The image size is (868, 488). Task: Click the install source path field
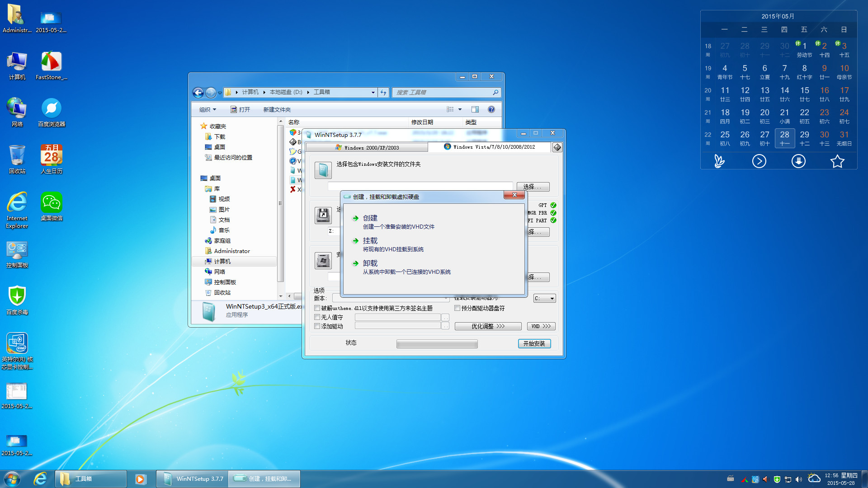[x=420, y=187]
